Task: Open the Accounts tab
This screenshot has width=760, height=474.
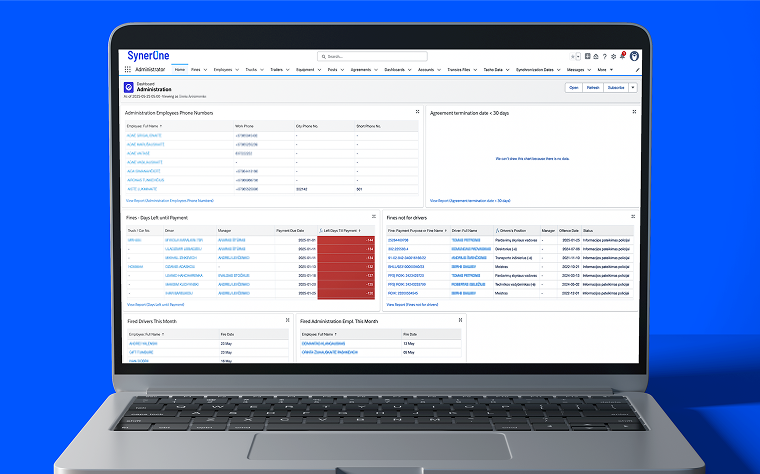Action: [x=426, y=70]
